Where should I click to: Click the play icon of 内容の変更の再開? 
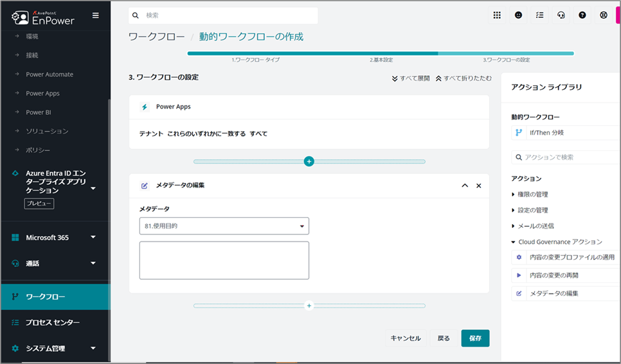pos(519,275)
